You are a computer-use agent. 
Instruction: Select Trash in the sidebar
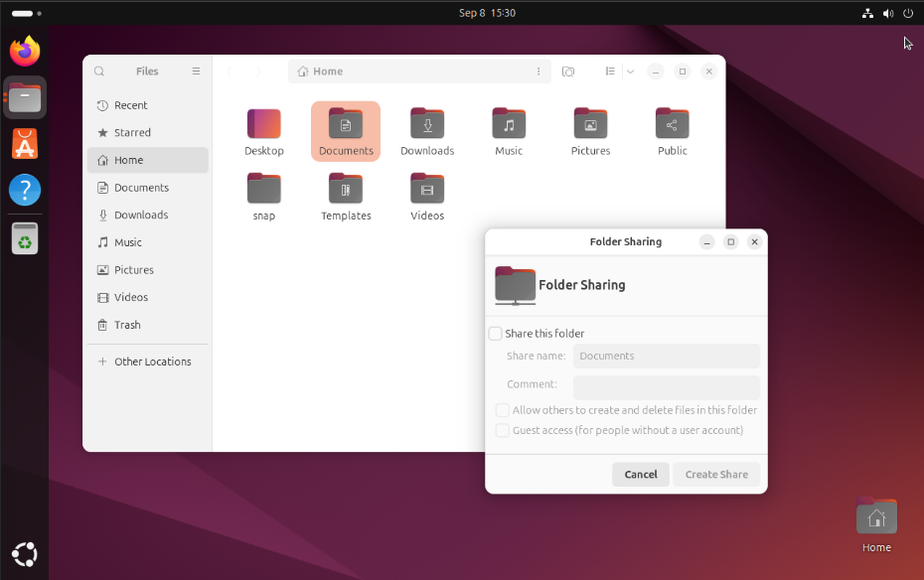tap(127, 325)
